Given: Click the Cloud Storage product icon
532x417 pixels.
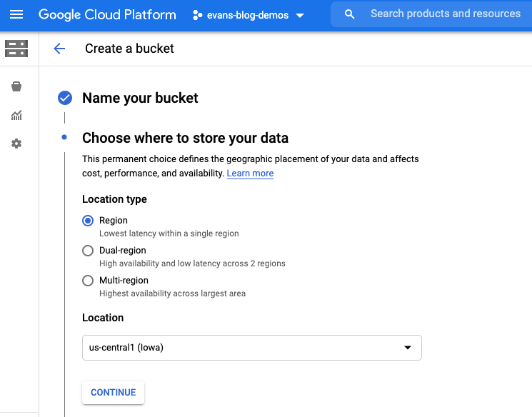Looking at the screenshot, I should pyautogui.click(x=16, y=49).
